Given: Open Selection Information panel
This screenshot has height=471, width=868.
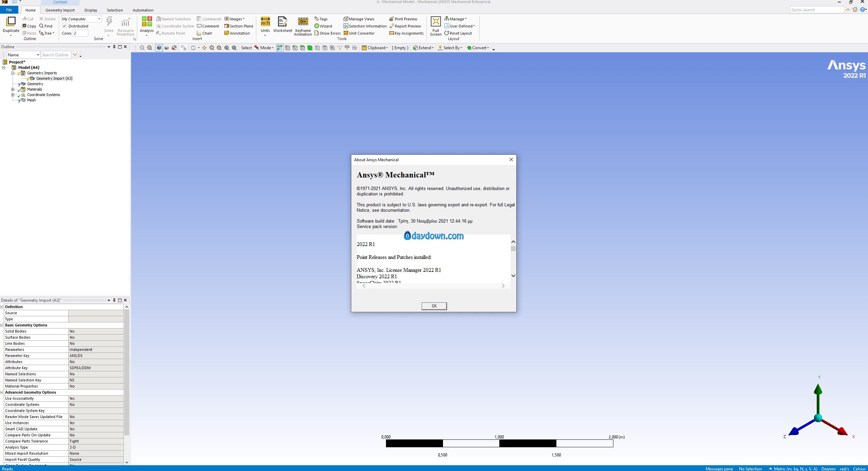Looking at the screenshot, I should click(x=365, y=26).
